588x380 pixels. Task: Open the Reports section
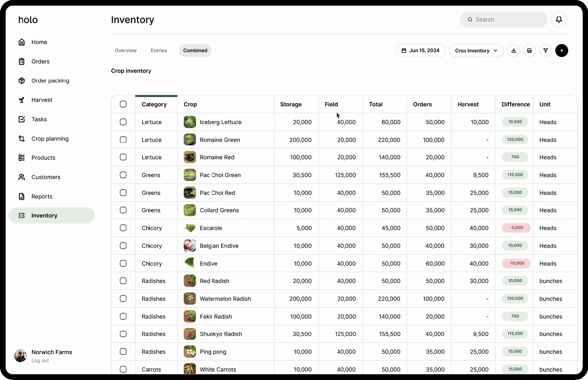(42, 196)
